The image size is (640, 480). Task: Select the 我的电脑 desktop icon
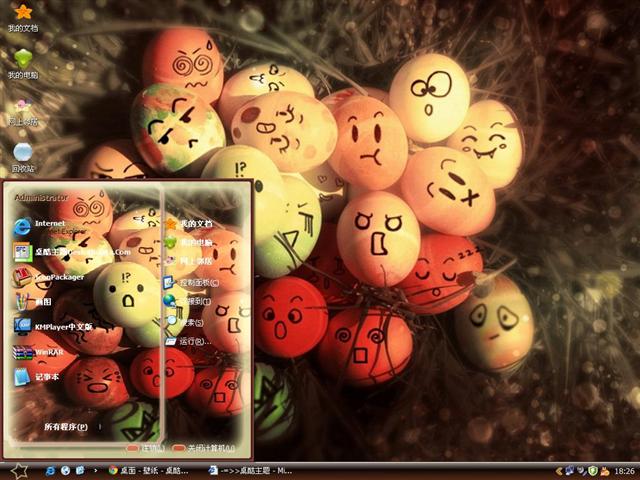23,65
